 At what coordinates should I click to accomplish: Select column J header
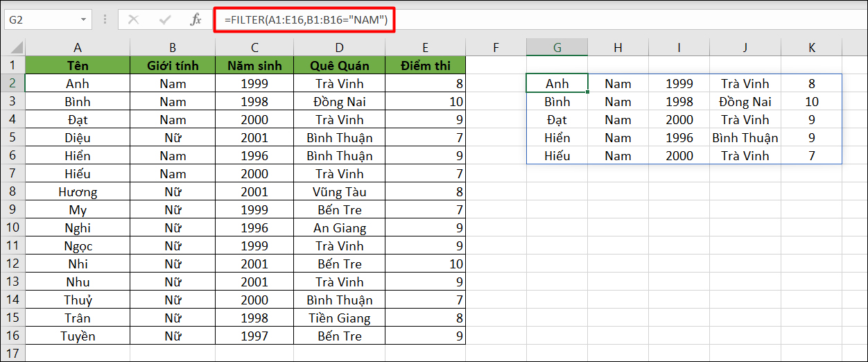[x=745, y=47]
